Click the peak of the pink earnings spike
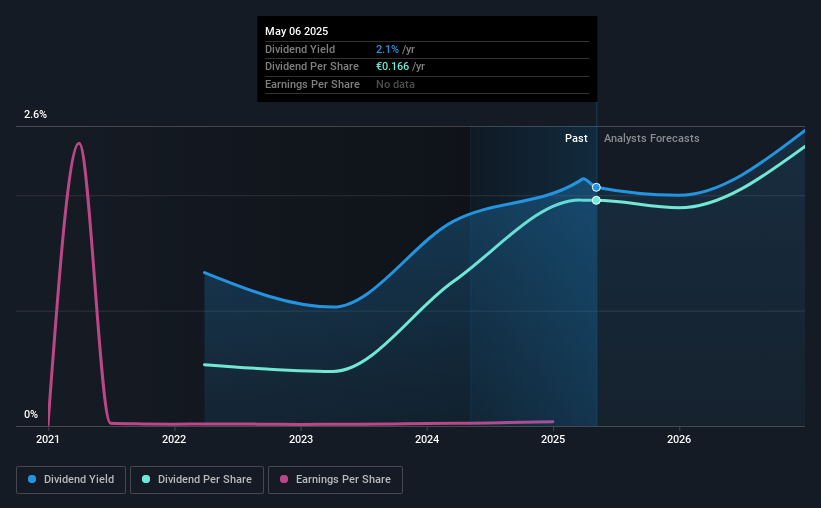Viewport: 821px width, 508px height. (x=79, y=143)
